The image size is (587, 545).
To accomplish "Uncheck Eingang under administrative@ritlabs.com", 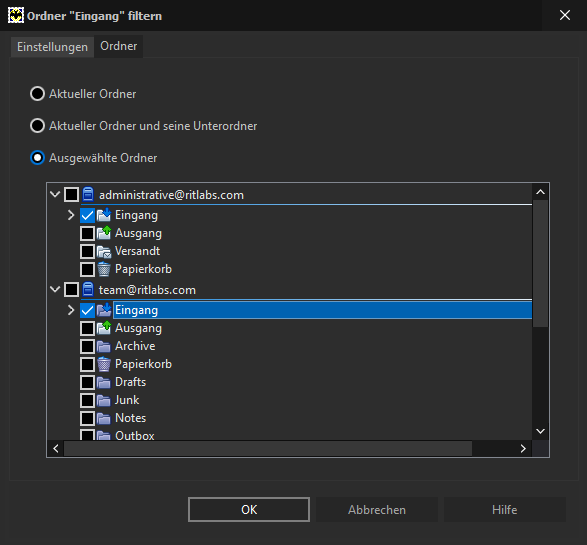I will click(x=87, y=215).
